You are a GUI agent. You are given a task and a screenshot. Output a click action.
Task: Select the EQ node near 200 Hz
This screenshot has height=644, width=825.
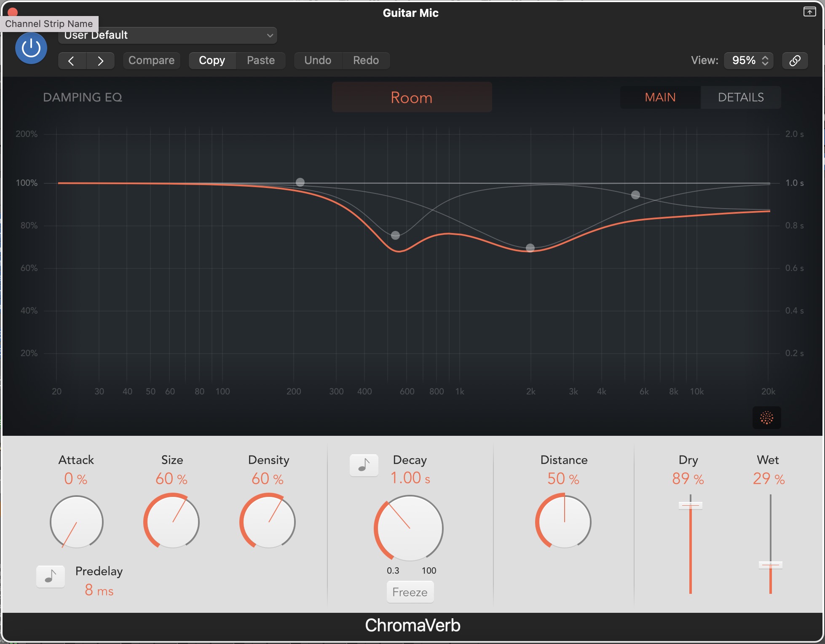[x=300, y=182]
